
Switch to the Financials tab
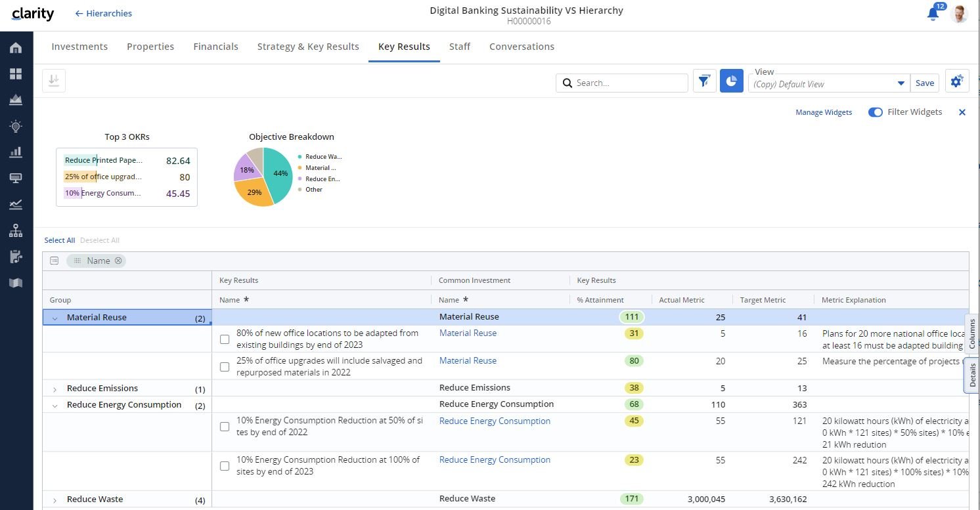tap(215, 47)
